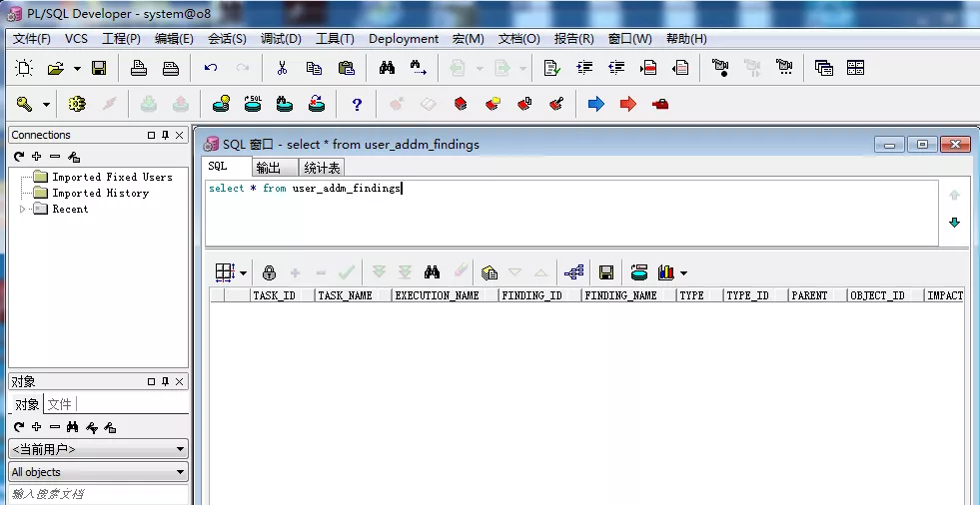Click the Log on key icon
The width and height of the screenshot is (980, 505).
click(x=24, y=104)
